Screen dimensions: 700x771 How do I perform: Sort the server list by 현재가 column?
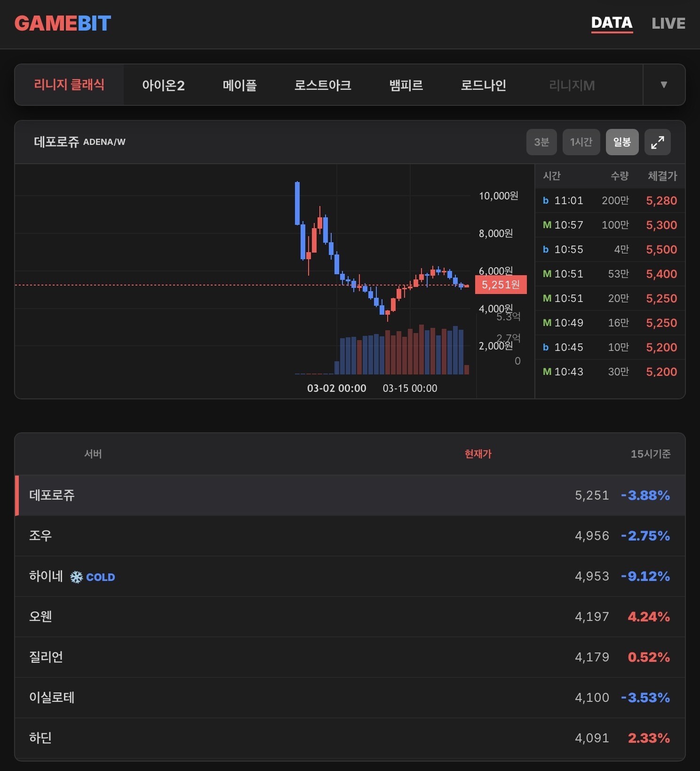pyautogui.click(x=478, y=454)
